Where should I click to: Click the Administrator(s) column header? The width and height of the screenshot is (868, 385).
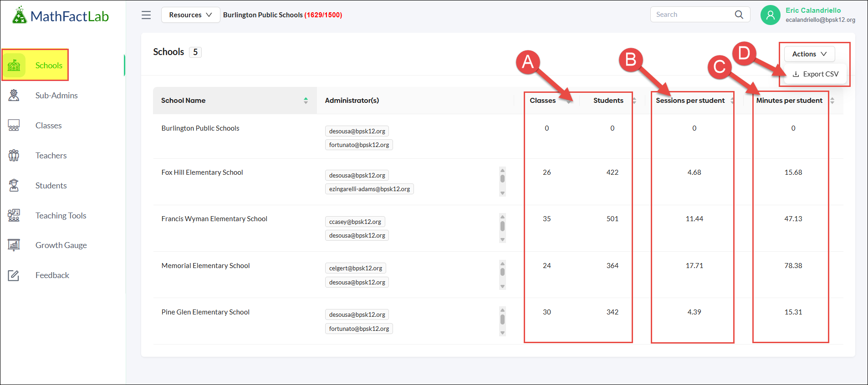pos(352,101)
